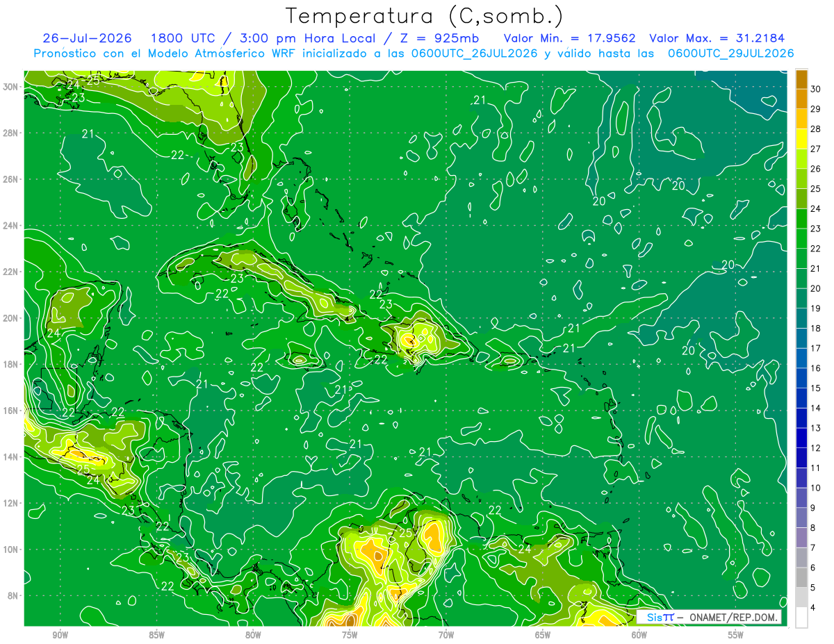This screenshot has height=644, width=834.
Task: Click the "0600UTC_29JUL2026" valid-until text
Action: tap(731, 53)
